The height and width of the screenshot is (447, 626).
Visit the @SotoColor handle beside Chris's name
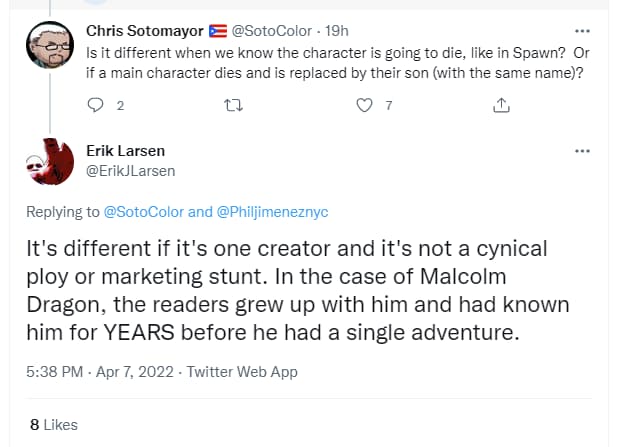click(271, 31)
